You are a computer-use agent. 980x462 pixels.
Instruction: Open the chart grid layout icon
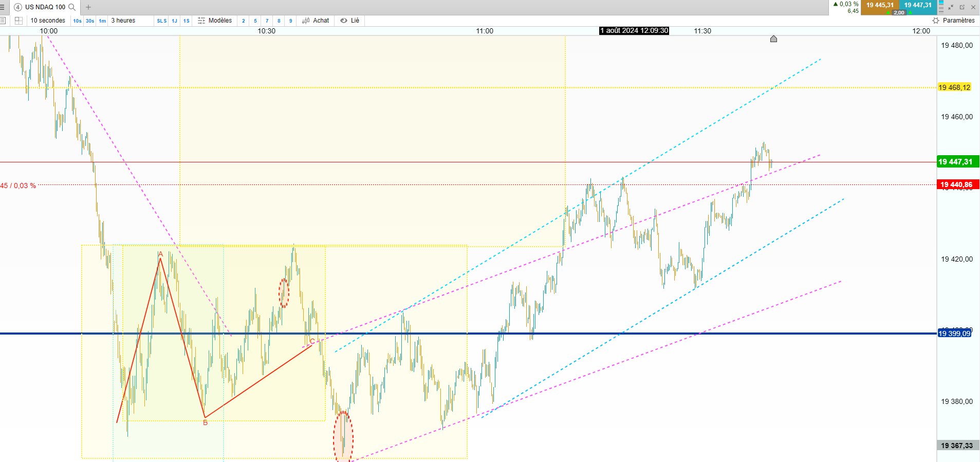[x=19, y=21]
